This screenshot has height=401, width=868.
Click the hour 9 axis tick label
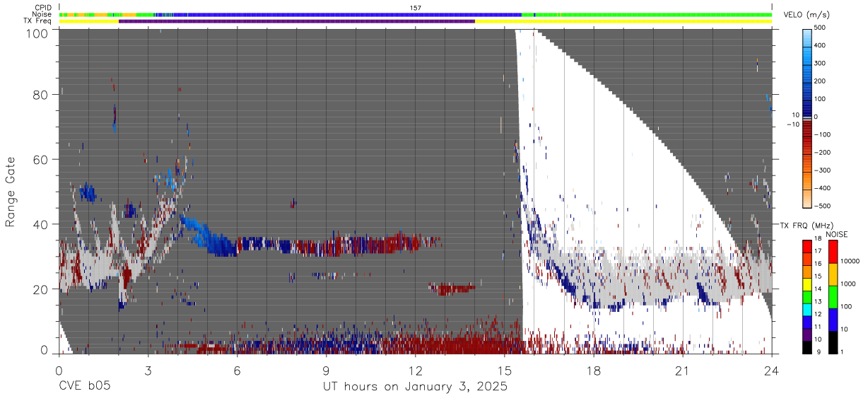(327, 370)
